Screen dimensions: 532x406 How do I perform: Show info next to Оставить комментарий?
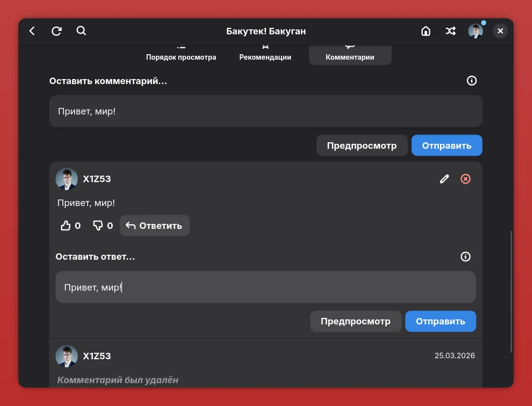click(472, 81)
